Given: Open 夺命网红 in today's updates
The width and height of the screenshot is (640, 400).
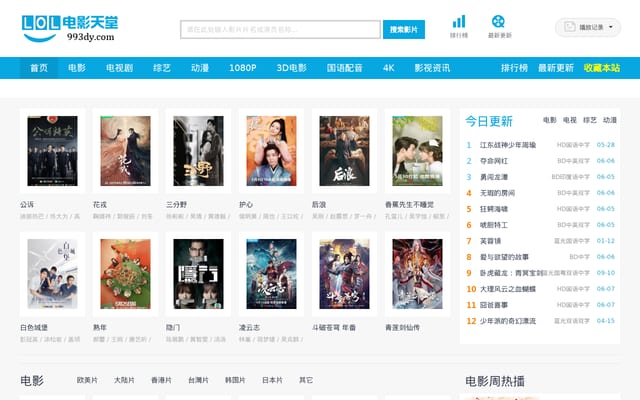Looking at the screenshot, I should click(x=494, y=161).
